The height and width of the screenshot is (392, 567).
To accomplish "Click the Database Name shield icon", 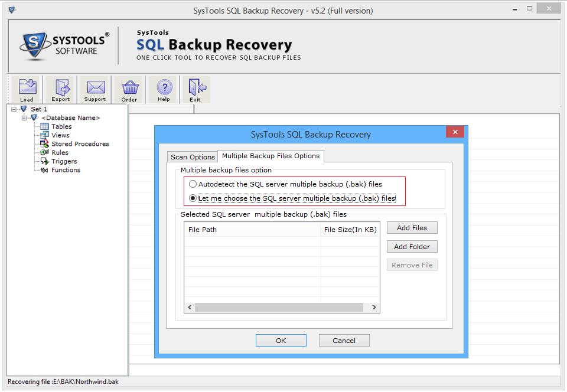I will click(34, 117).
